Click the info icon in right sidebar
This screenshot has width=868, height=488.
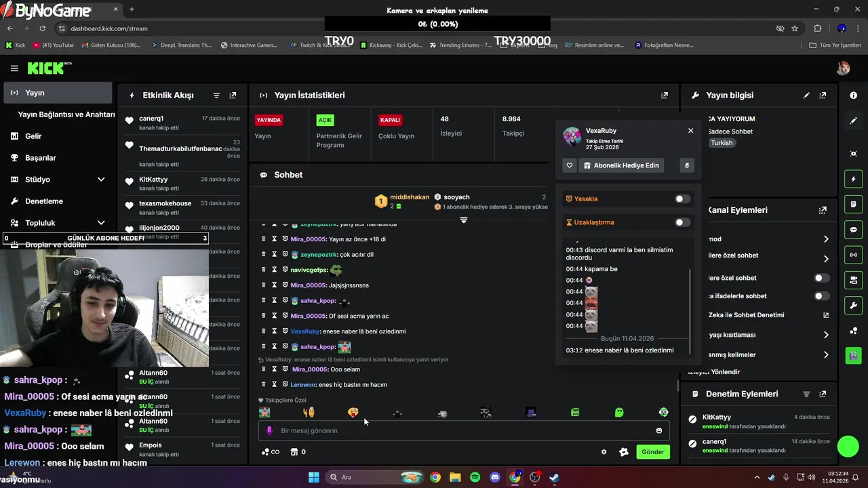tap(853, 96)
